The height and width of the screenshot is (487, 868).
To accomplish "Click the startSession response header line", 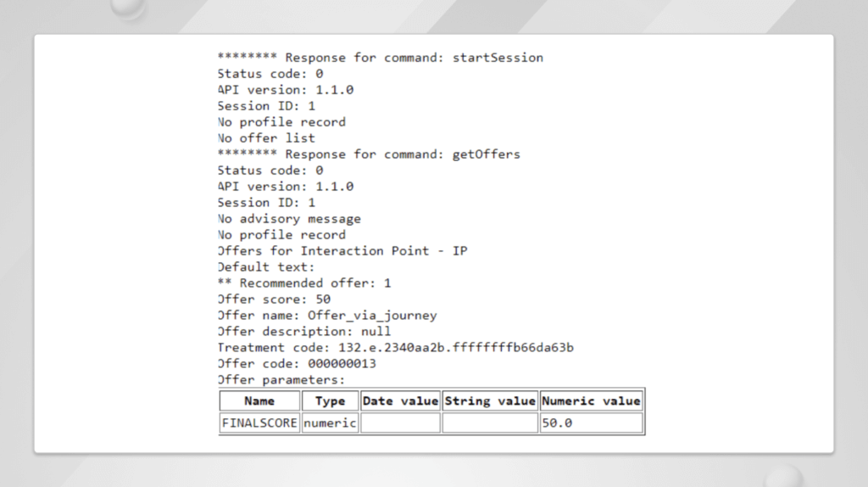I will click(380, 58).
